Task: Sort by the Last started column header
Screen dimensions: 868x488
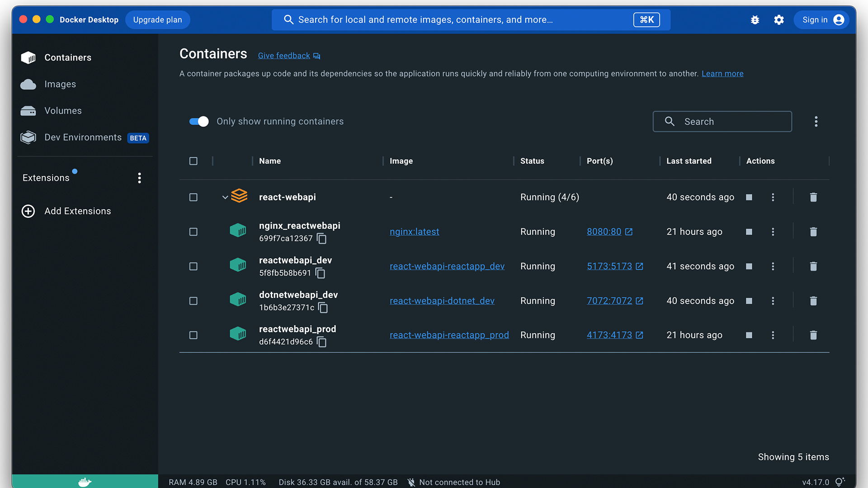Action: pos(689,161)
